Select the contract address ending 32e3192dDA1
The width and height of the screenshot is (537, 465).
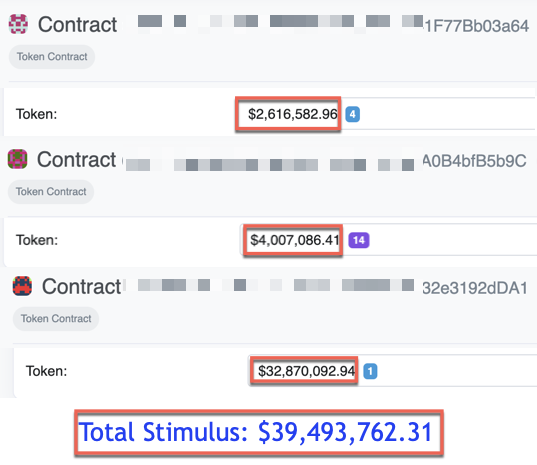click(327, 287)
